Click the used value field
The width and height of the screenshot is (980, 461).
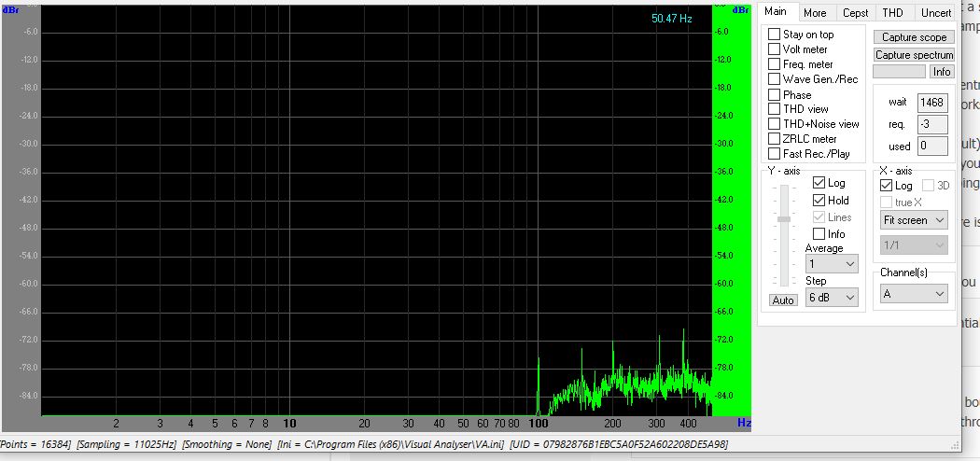pyautogui.click(x=931, y=147)
